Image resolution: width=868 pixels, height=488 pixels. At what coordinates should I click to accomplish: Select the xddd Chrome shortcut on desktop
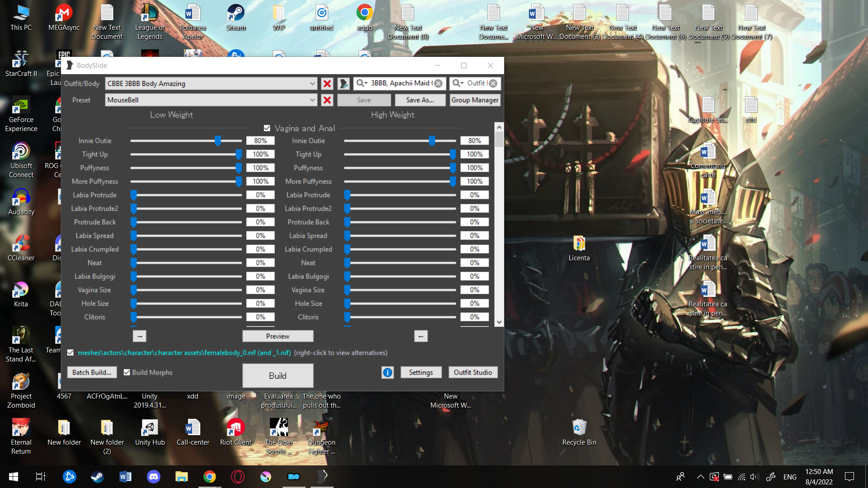(x=364, y=18)
